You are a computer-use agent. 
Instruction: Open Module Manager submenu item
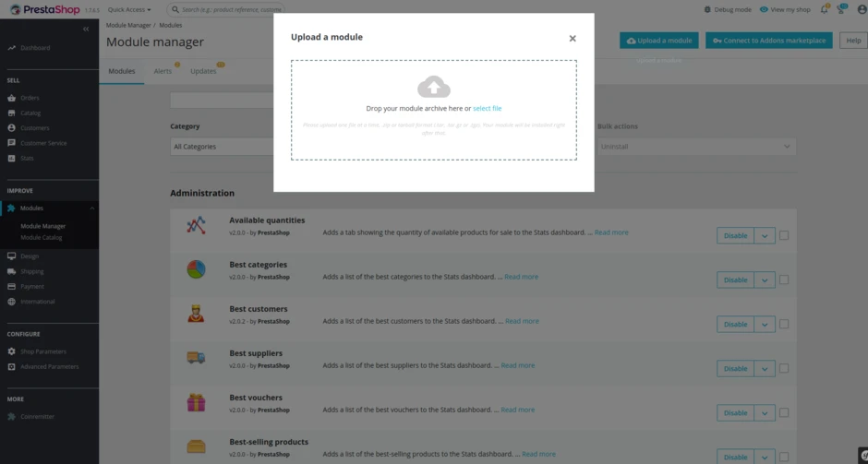coord(43,226)
